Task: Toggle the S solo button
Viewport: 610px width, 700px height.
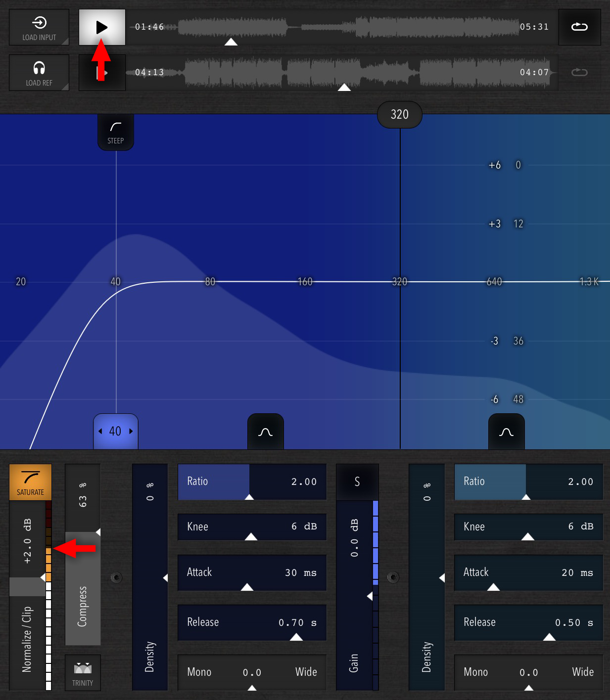Action: (357, 482)
